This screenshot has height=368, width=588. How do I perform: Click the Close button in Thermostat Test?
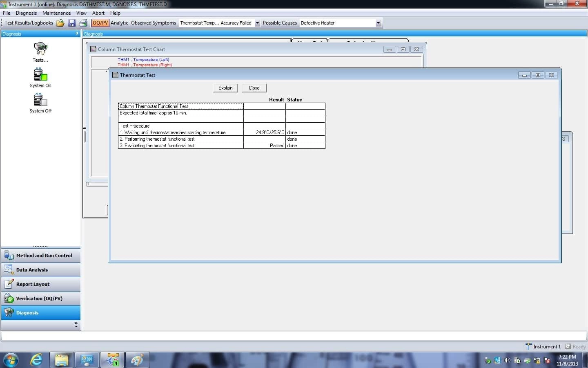(254, 88)
